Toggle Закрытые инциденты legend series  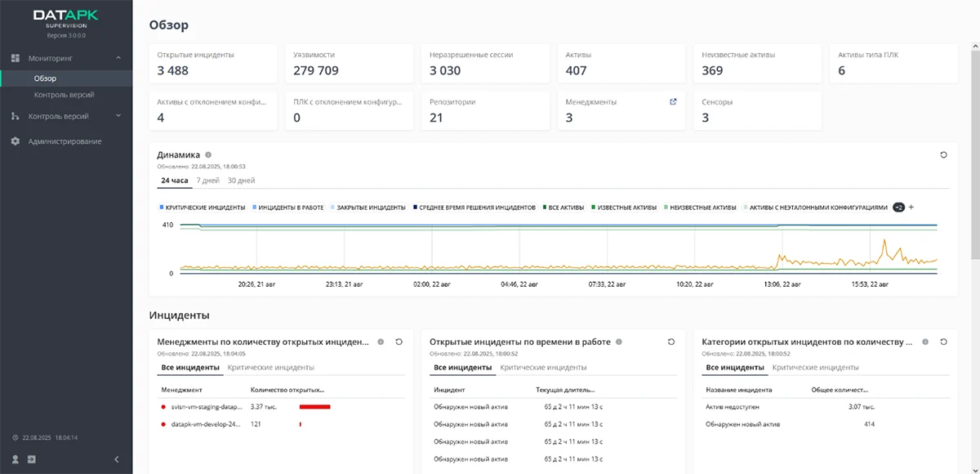(x=370, y=208)
